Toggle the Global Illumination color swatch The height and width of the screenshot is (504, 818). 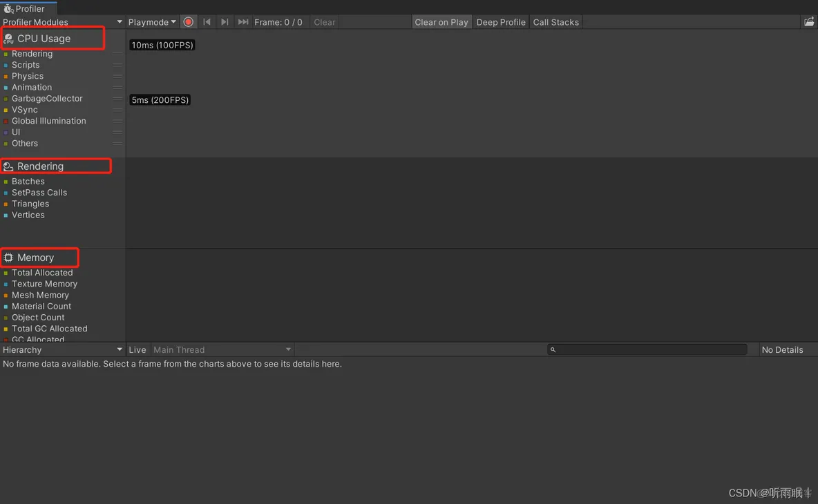pyautogui.click(x=6, y=122)
